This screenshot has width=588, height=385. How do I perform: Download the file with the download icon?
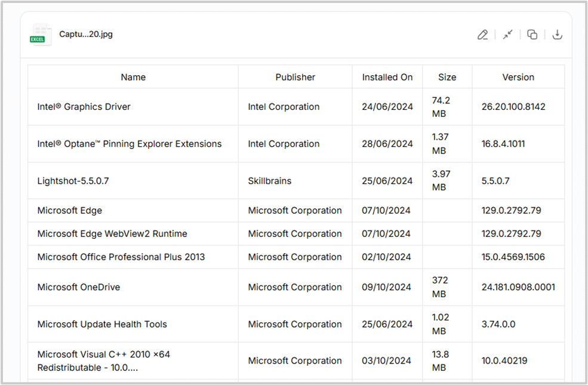557,35
